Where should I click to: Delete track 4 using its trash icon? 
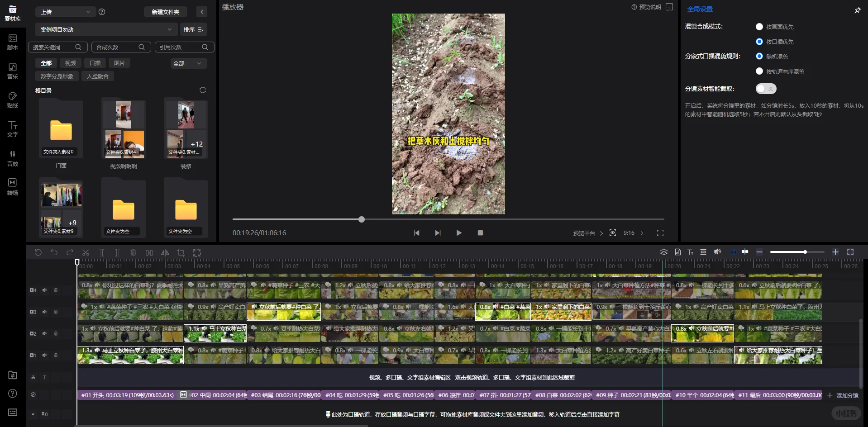(56, 290)
